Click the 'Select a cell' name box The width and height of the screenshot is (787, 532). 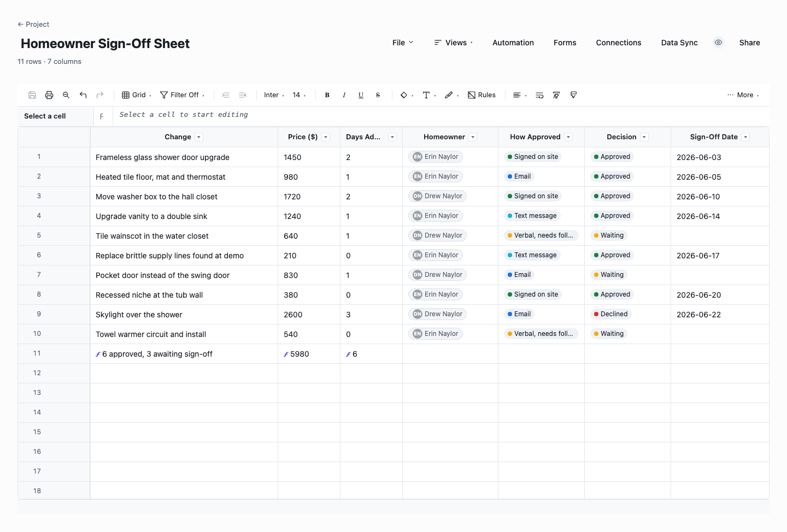click(x=55, y=116)
